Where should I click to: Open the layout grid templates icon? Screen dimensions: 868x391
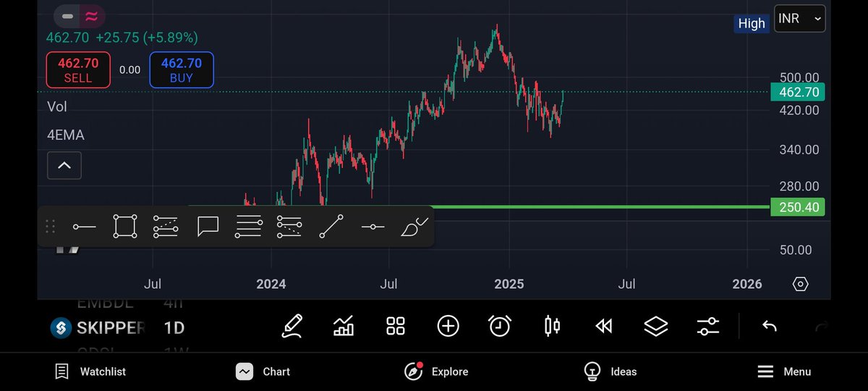[396, 327]
